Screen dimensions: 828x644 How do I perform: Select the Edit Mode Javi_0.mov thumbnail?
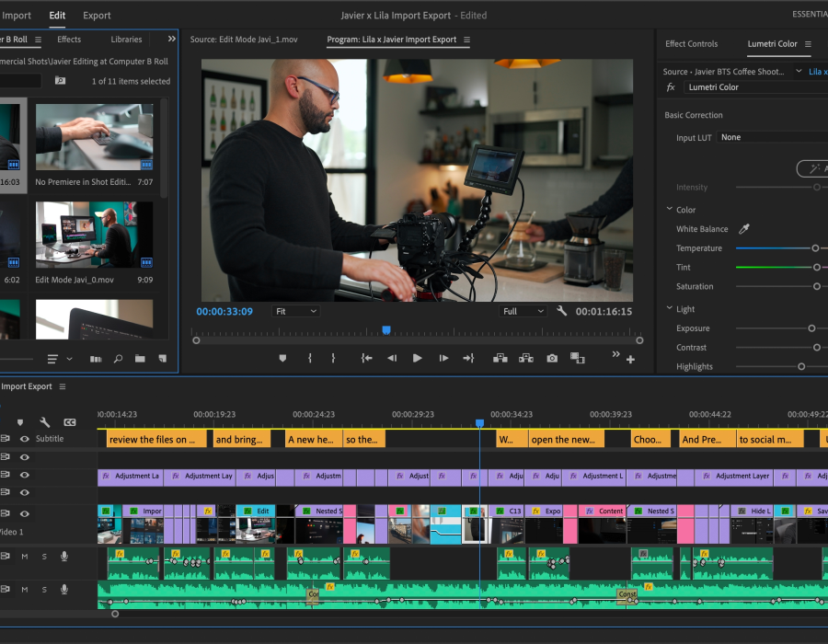(x=94, y=235)
